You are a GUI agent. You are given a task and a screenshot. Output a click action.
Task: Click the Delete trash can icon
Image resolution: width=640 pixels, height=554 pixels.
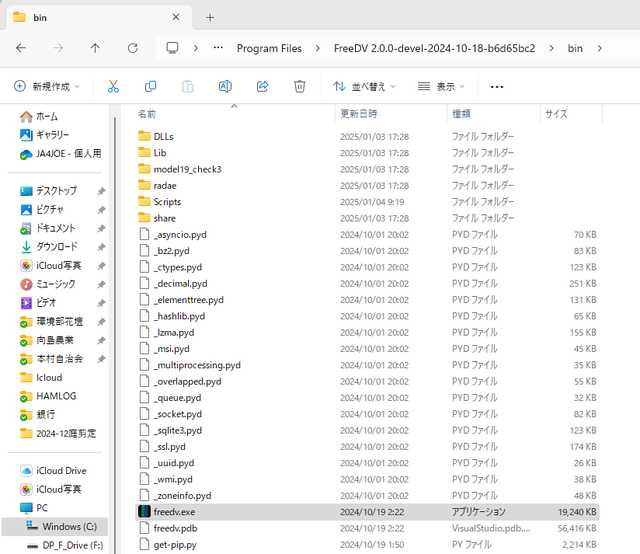click(x=300, y=87)
